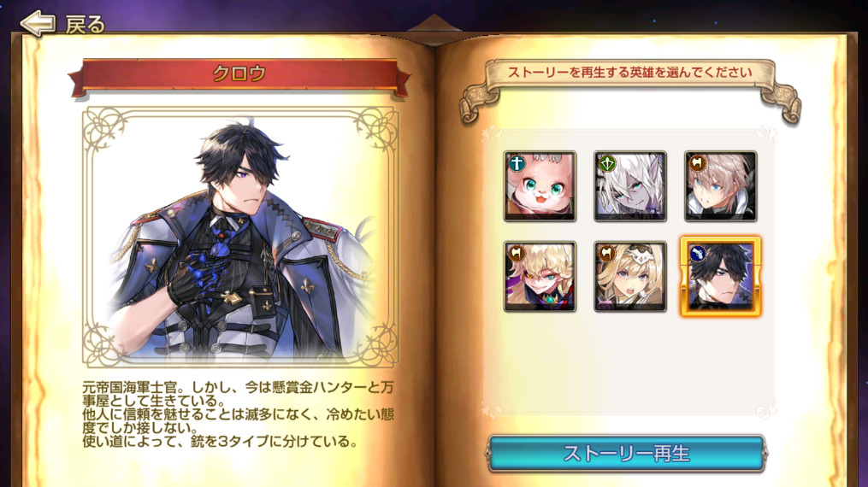Click axe class icon on silver-haired hero
This screenshot has height=487, width=868.
pyautogui.click(x=698, y=163)
